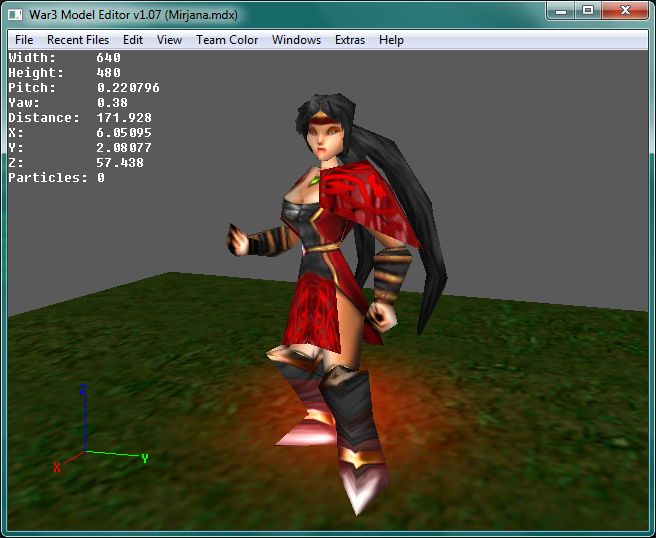656x538 pixels.
Task: Click the Yaw value 0.38
Action: 112,103
